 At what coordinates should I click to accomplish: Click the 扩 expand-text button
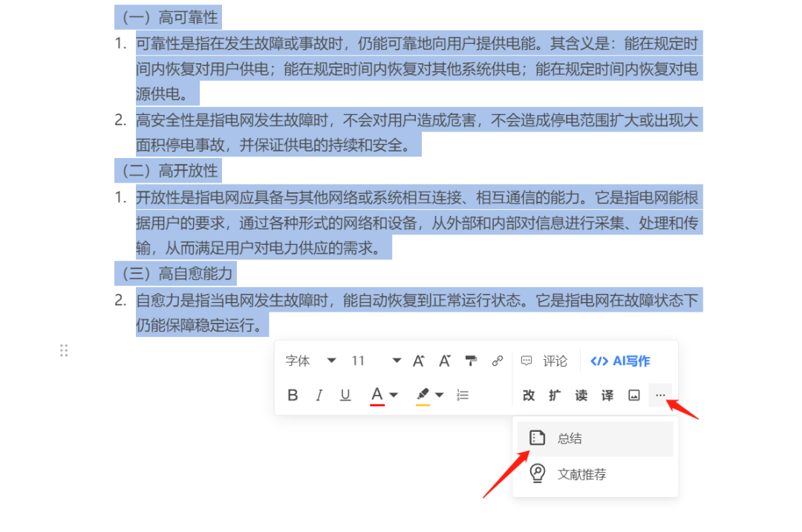[555, 395]
